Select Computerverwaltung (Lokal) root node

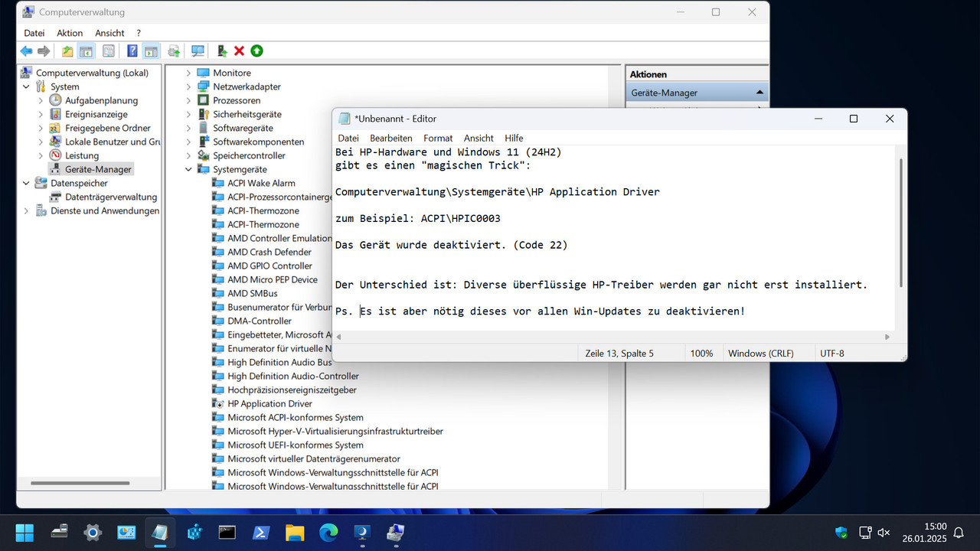coord(92,73)
